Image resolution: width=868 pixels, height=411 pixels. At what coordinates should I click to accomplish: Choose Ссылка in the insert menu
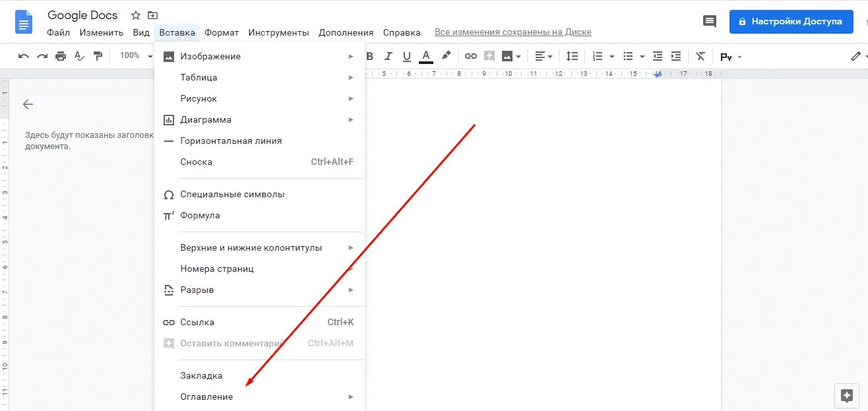[259, 322]
